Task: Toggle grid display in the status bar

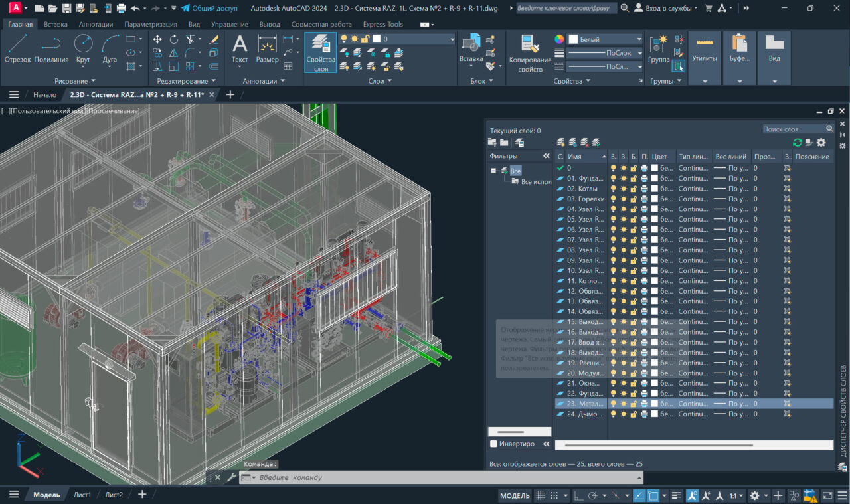Action: [541, 495]
